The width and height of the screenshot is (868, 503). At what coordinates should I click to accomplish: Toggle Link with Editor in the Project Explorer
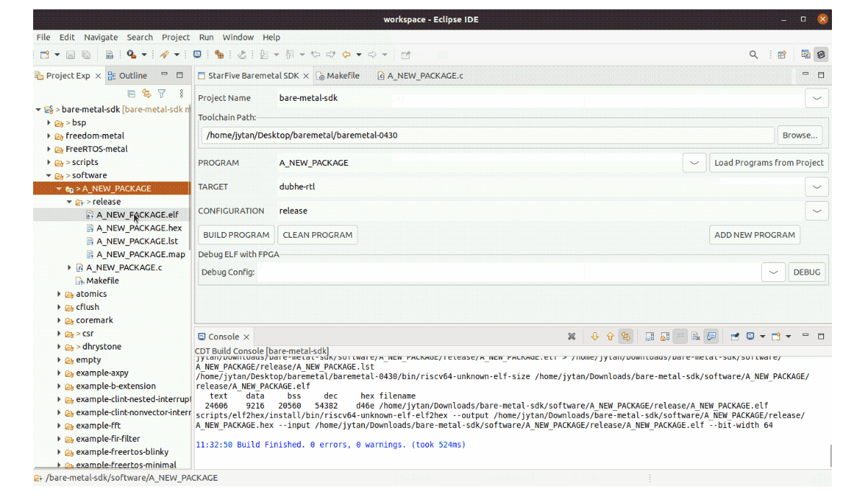pos(146,94)
